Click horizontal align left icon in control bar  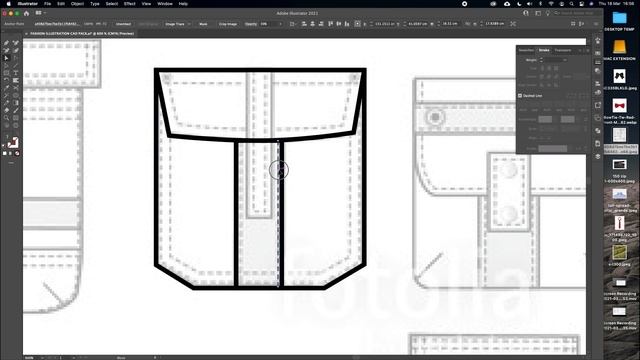coord(304,24)
